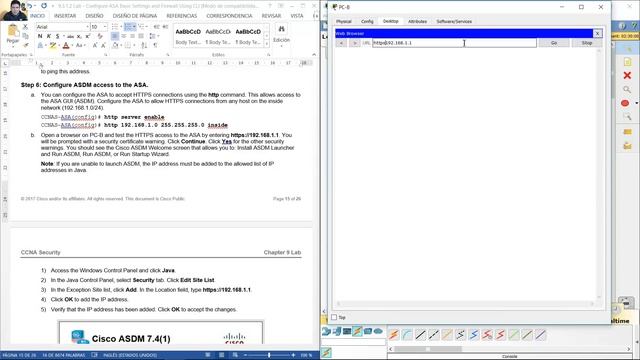Select the dashed copper cross-over cable icon
Viewport: 640px width, 360px height.
pyautogui.click(x=433, y=335)
